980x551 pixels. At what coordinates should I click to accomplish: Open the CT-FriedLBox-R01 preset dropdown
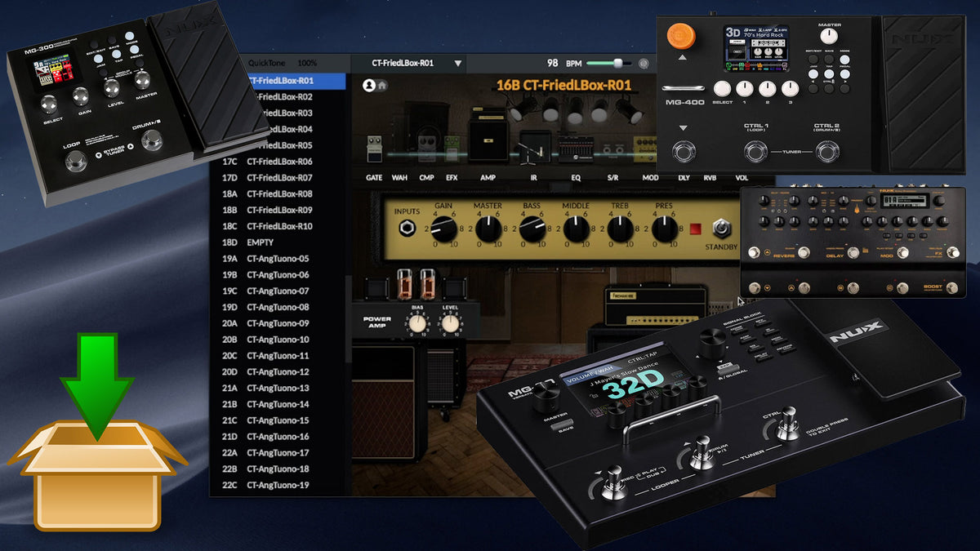click(457, 63)
